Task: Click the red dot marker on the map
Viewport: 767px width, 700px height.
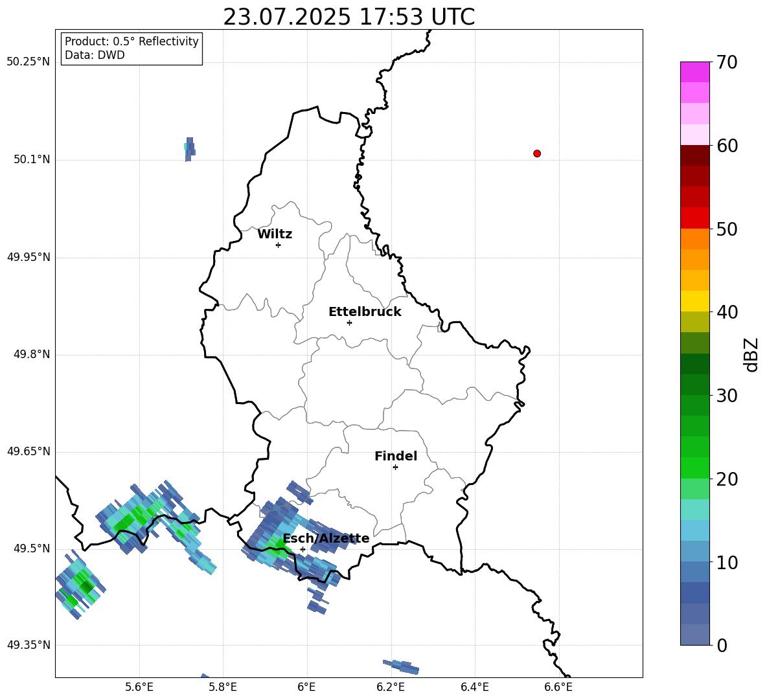Action: coord(537,153)
